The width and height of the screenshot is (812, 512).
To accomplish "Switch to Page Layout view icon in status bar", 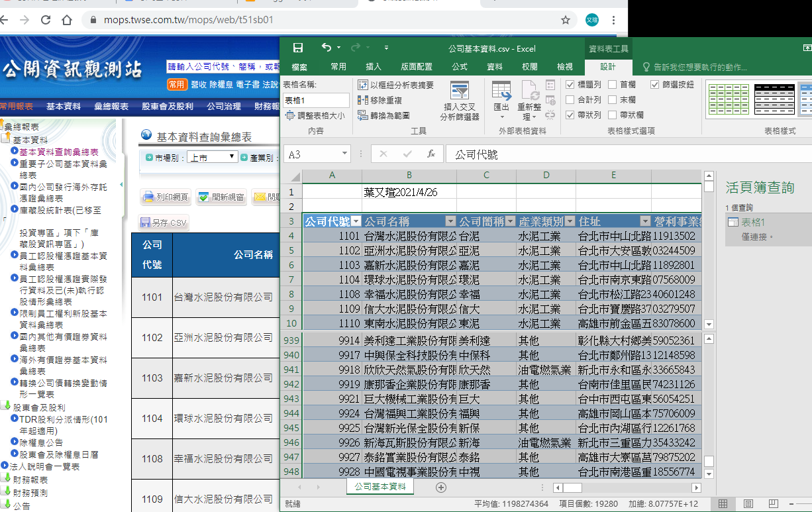I will tap(748, 504).
